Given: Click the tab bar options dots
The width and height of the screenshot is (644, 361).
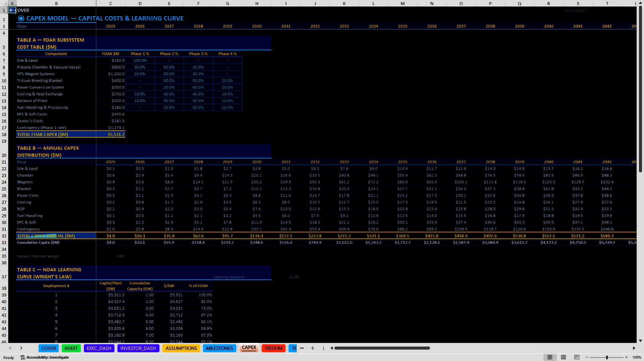Looking at the screenshot, I should 323,348.
